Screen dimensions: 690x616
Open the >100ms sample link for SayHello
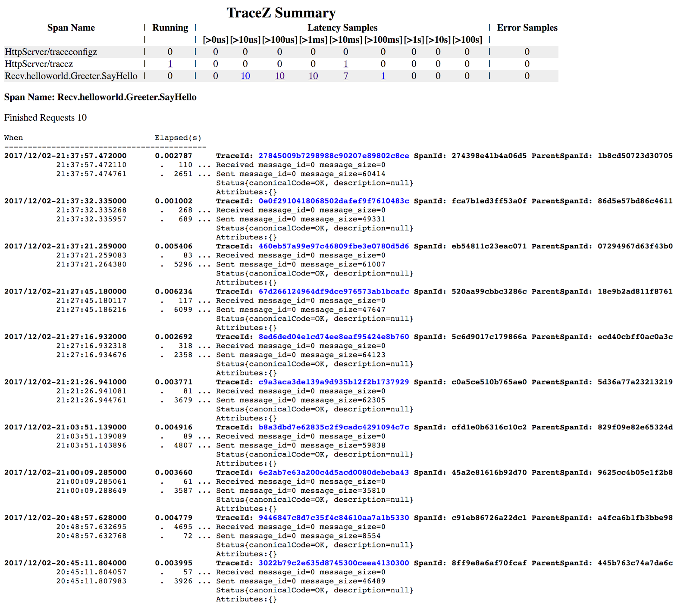click(x=383, y=76)
